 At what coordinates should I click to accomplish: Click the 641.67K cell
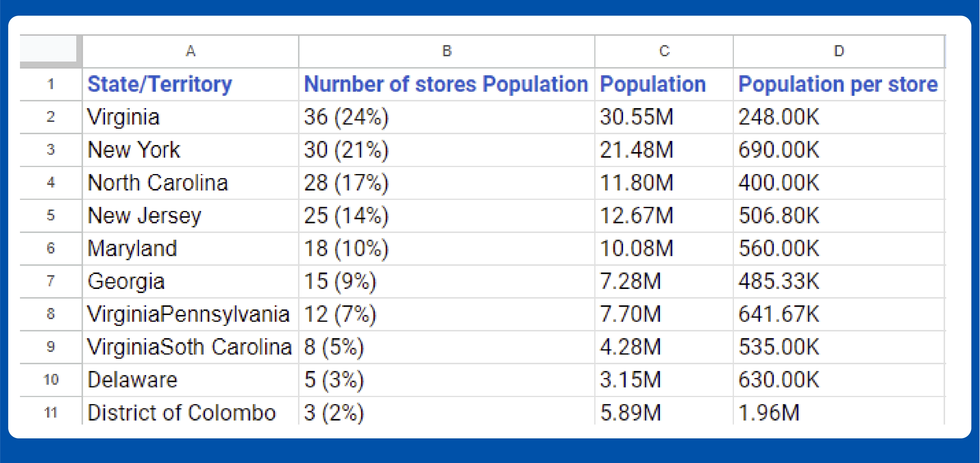pos(839,314)
